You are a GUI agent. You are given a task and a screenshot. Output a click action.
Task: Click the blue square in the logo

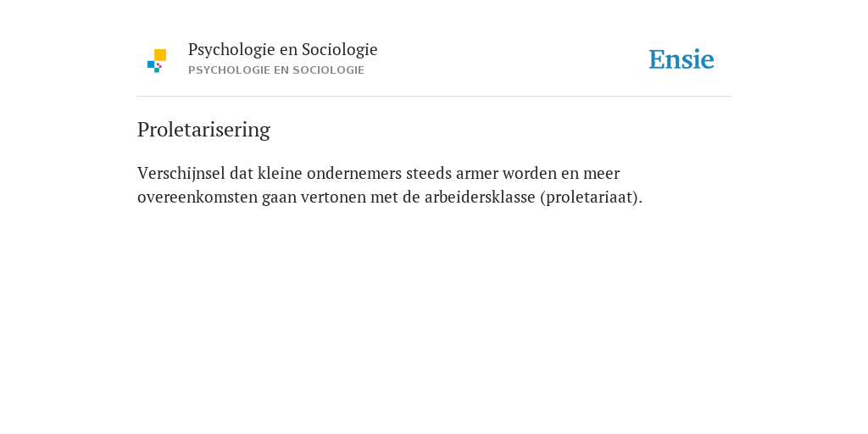pyautogui.click(x=151, y=64)
